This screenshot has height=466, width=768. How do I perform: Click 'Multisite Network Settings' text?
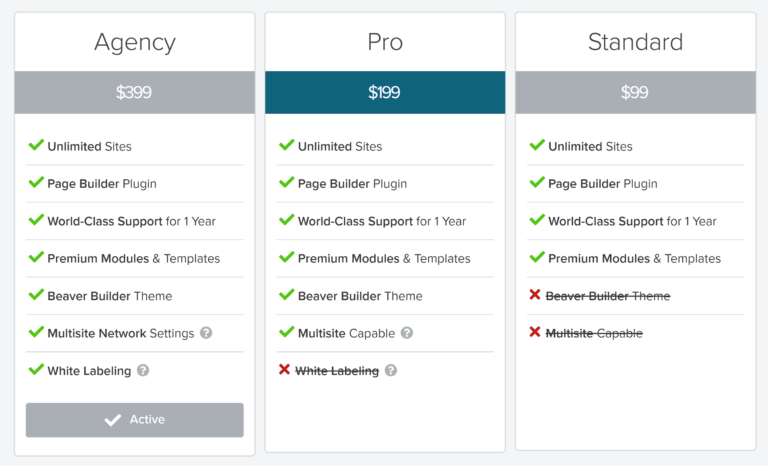(121, 334)
